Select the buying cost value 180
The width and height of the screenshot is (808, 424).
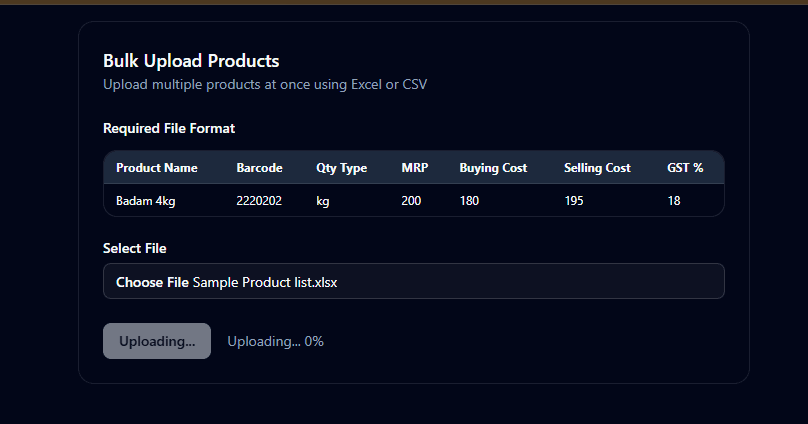coord(470,201)
